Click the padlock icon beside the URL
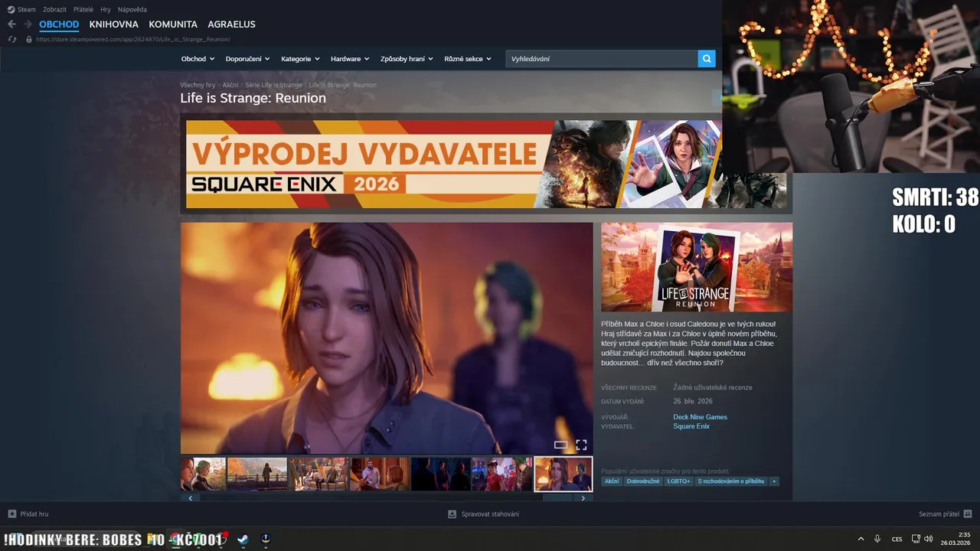The height and width of the screenshot is (551, 980). coord(29,39)
